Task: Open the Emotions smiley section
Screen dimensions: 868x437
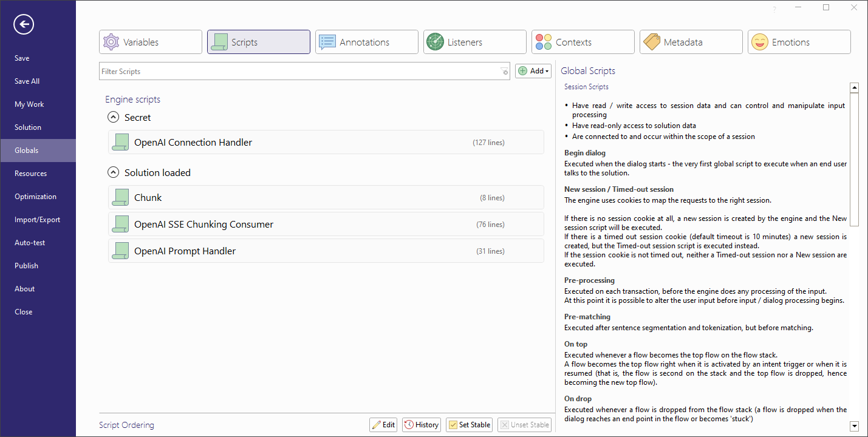Action: click(799, 42)
